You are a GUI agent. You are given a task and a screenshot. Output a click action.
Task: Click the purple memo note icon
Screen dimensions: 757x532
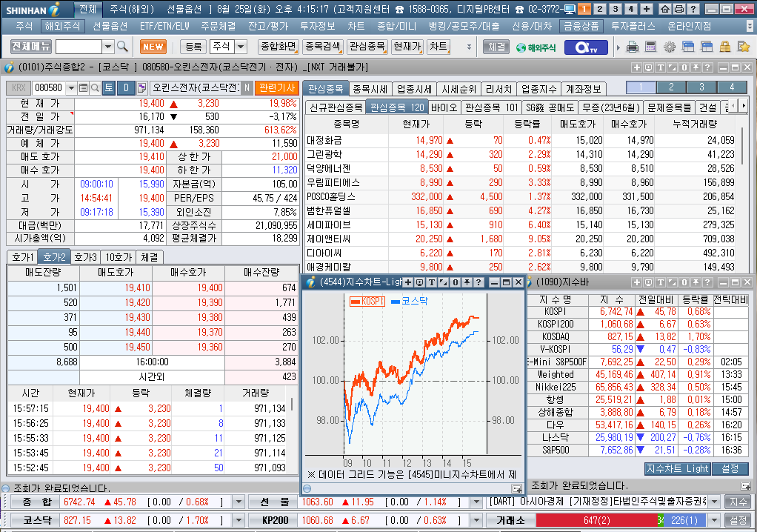coord(141,87)
